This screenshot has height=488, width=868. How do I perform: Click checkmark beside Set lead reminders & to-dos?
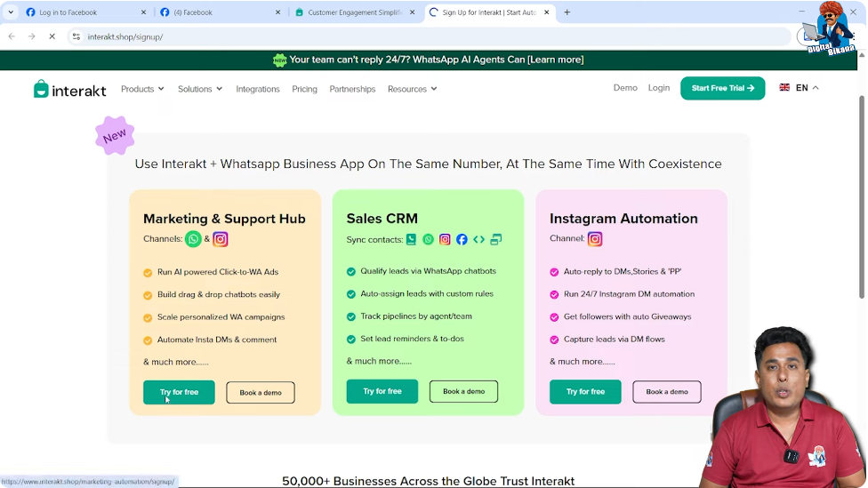[351, 340]
